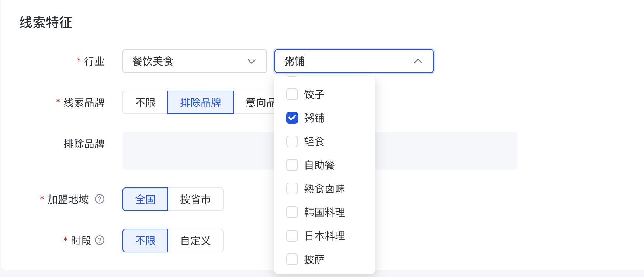Viewport: 644px width, 277px height.
Task: Click help icon next to 加盟地域
Action: pos(100,199)
